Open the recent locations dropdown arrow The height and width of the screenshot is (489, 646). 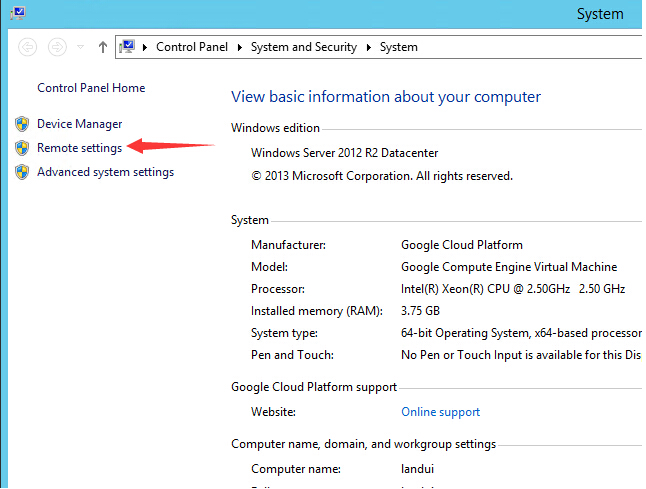point(81,47)
